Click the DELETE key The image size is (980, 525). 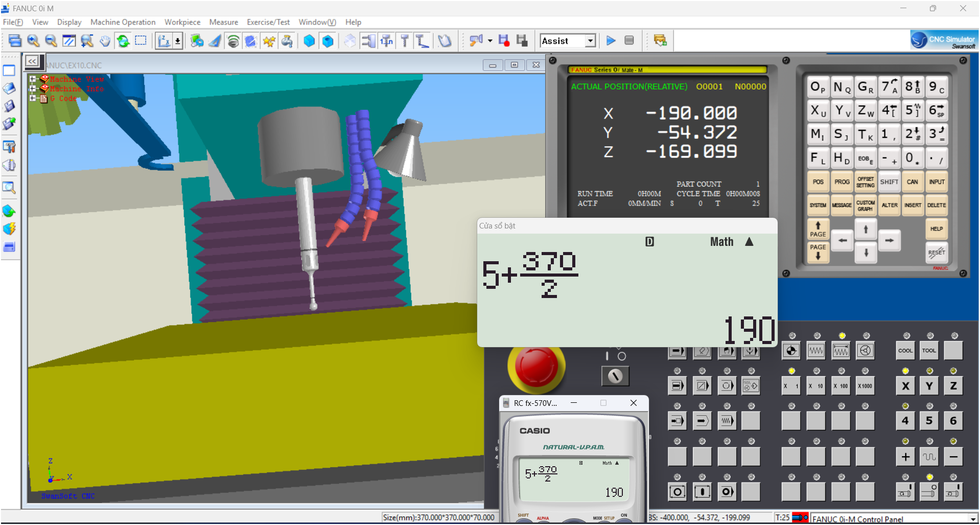click(x=937, y=206)
